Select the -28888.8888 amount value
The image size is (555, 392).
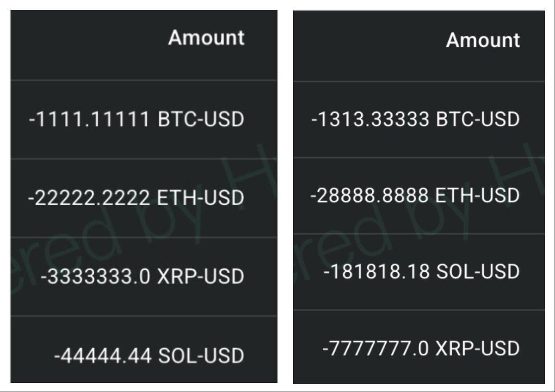pyautogui.click(x=369, y=196)
